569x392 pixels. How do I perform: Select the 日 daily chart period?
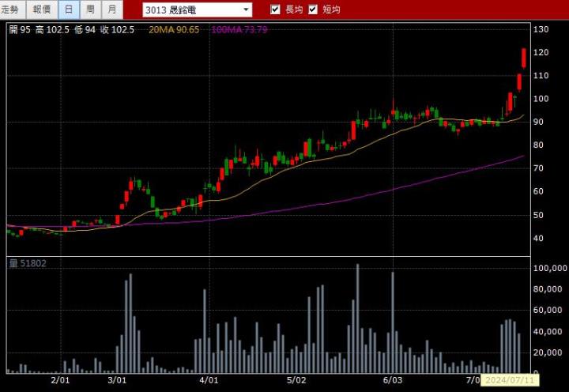(x=69, y=9)
